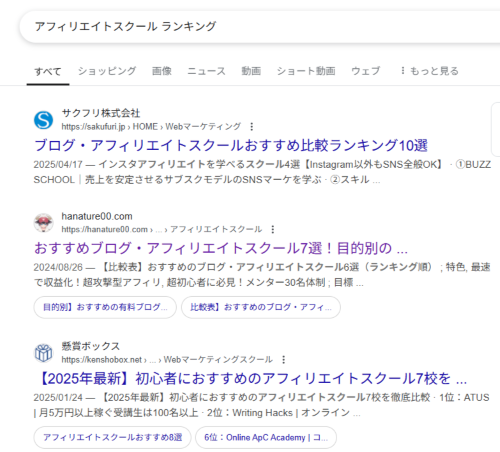Select the すべて tab
The height and width of the screenshot is (452, 500).
point(48,71)
